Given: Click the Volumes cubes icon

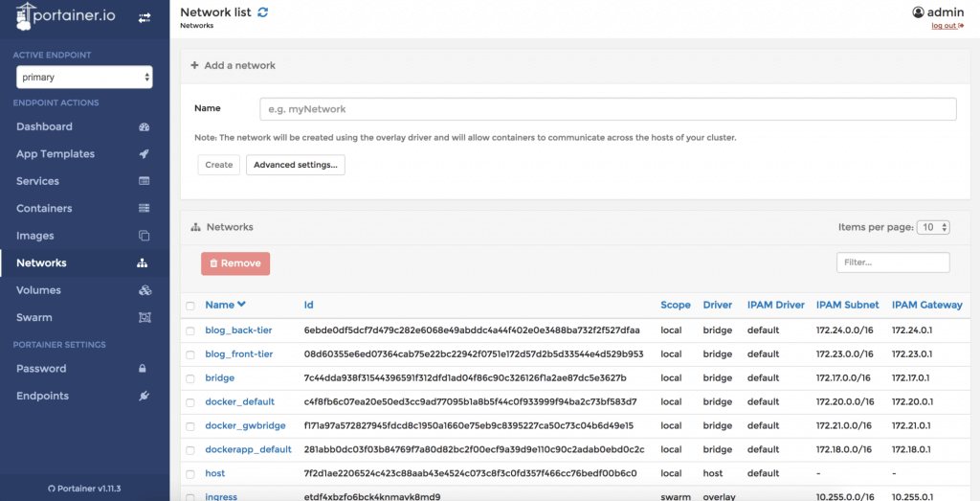Looking at the screenshot, I should coord(145,290).
